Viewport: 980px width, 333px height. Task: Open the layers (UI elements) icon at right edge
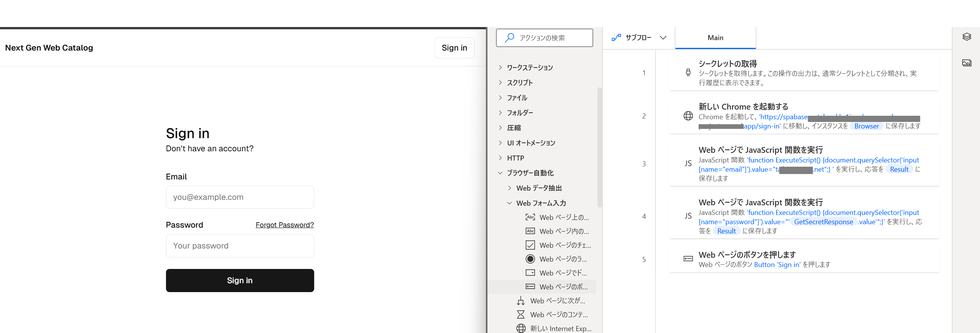(966, 37)
